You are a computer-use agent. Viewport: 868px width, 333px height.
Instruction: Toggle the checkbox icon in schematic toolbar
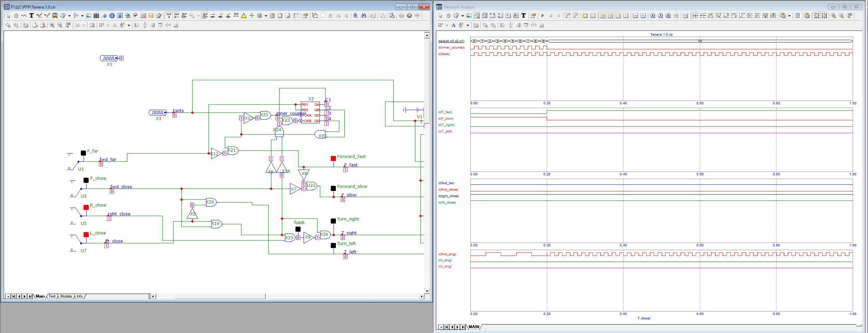135,16
